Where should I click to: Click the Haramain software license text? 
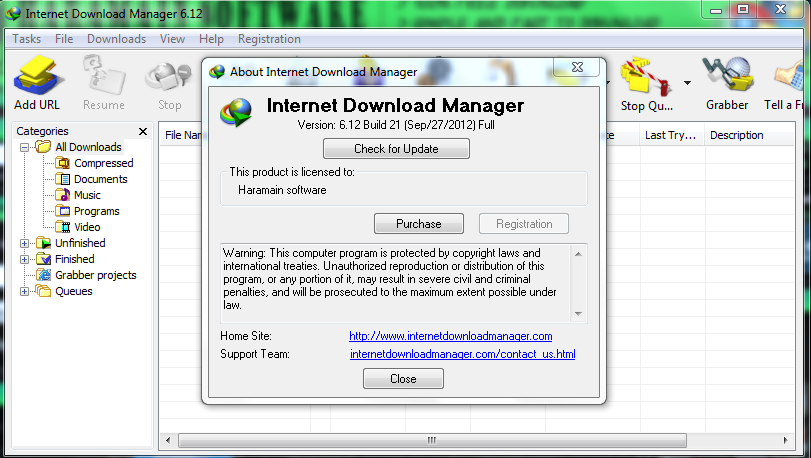click(x=282, y=190)
